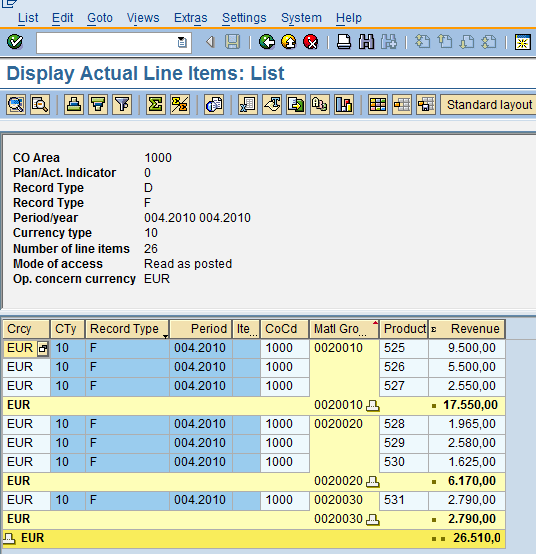536x554 pixels.
Task: Click the Print icon in toolbar
Action: pos(344,42)
